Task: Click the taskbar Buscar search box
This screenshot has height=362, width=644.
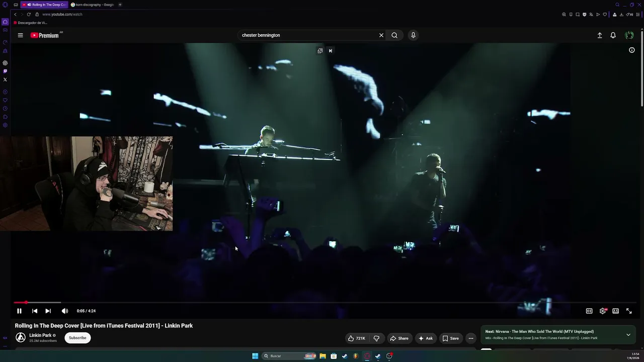Action: [x=289, y=356]
